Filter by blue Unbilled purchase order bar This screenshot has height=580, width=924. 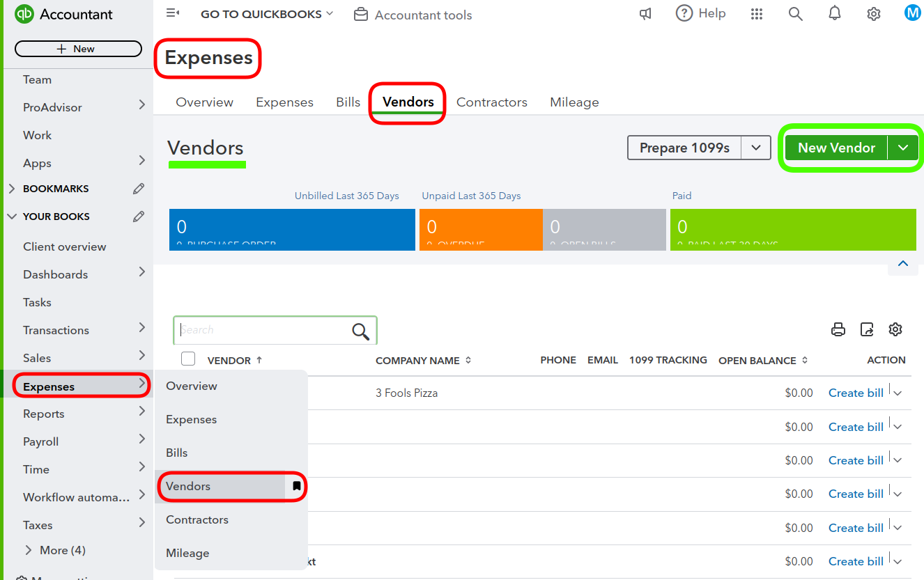tap(292, 229)
